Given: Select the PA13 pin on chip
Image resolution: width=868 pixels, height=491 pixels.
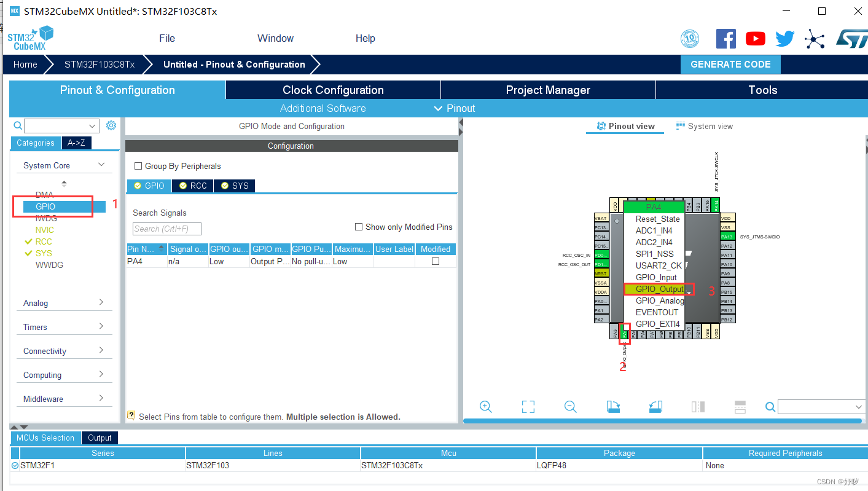Looking at the screenshot, I should point(727,237).
